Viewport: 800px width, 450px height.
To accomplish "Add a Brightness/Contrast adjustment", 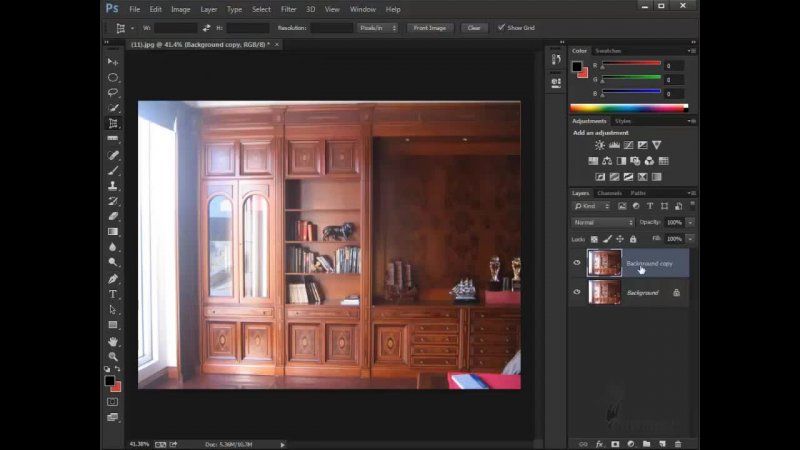I will 600,145.
